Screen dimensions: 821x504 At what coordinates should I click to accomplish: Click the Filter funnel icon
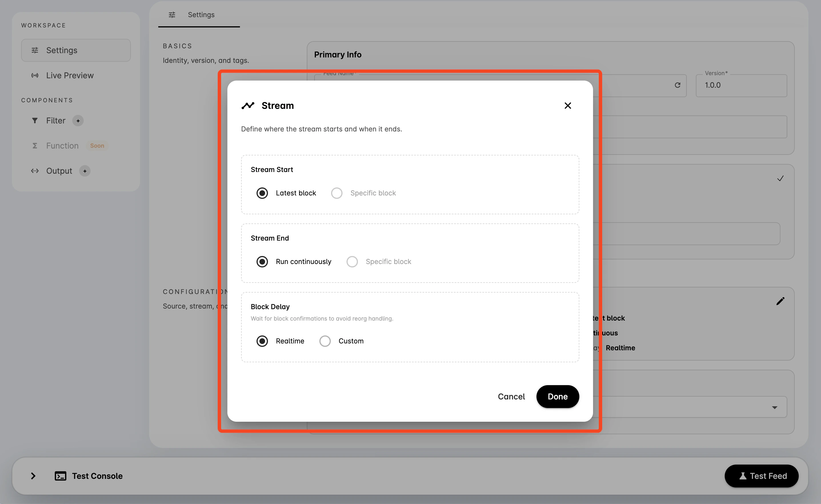coord(35,121)
